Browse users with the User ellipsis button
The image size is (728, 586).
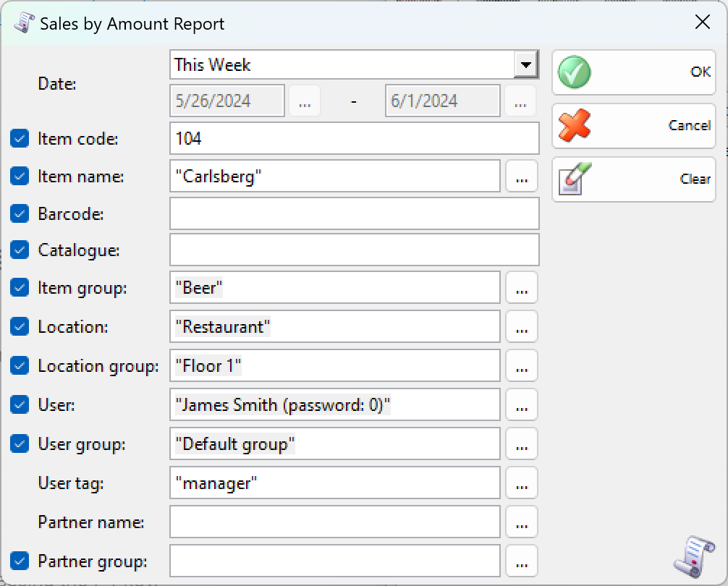[522, 404]
